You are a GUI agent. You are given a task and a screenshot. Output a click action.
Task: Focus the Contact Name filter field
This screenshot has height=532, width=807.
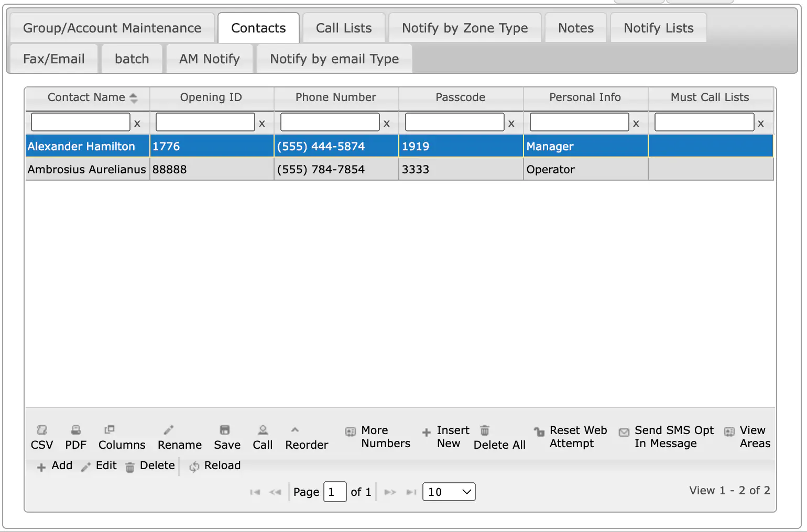tap(81, 122)
